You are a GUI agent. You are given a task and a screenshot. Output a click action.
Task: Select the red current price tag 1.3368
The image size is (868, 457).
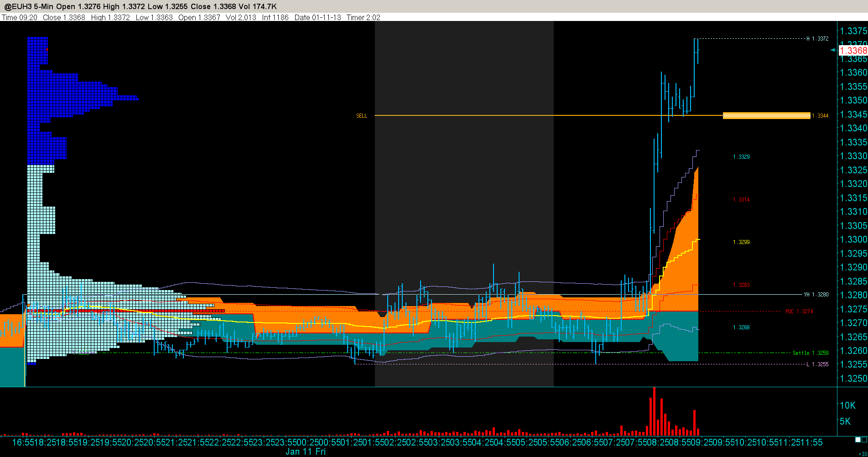point(853,50)
